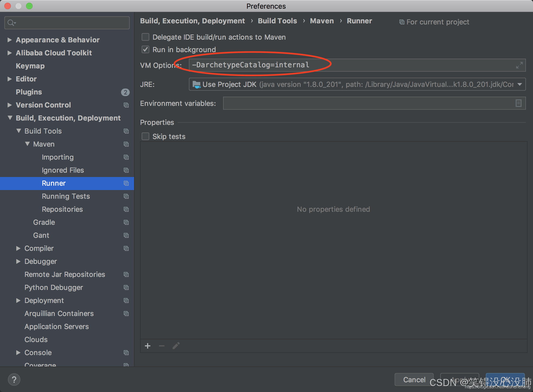The width and height of the screenshot is (533, 392).
Task: Click the project-level icon beside Remote Jar Repositories
Action: [126, 274]
